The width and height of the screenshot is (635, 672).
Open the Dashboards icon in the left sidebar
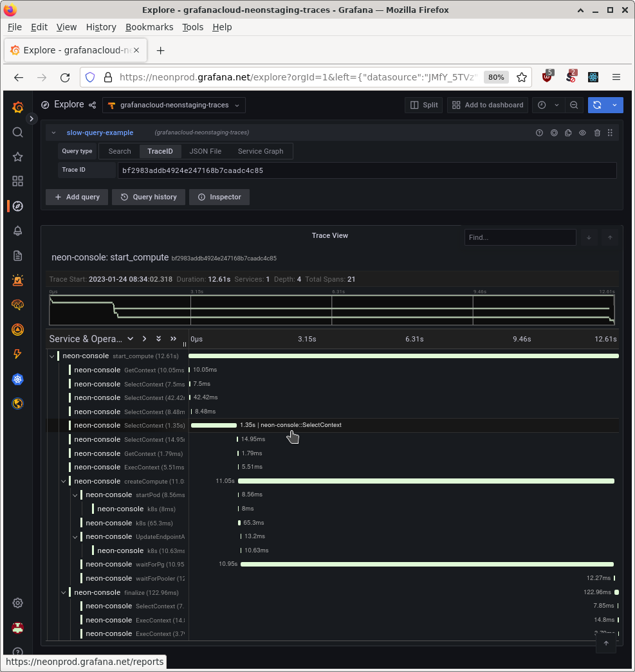17,181
